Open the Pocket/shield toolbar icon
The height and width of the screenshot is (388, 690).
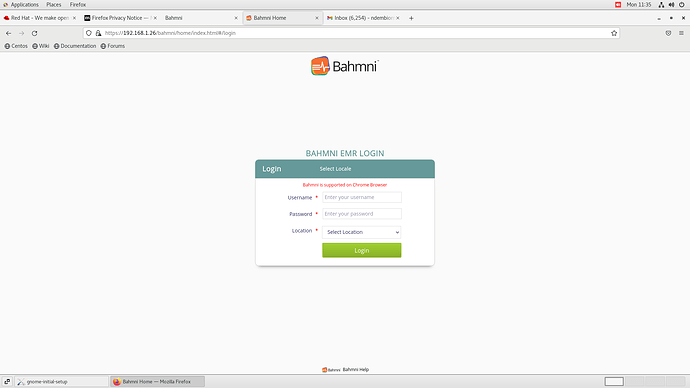point(668,33)
